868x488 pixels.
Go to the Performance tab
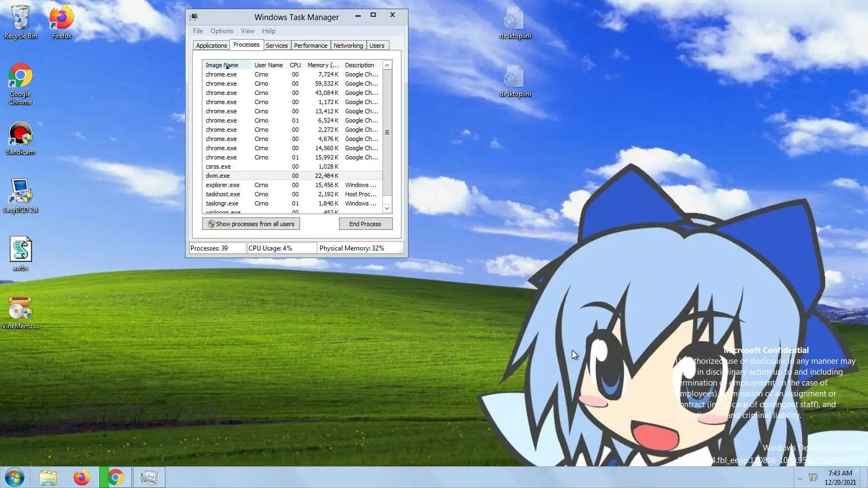311,46
